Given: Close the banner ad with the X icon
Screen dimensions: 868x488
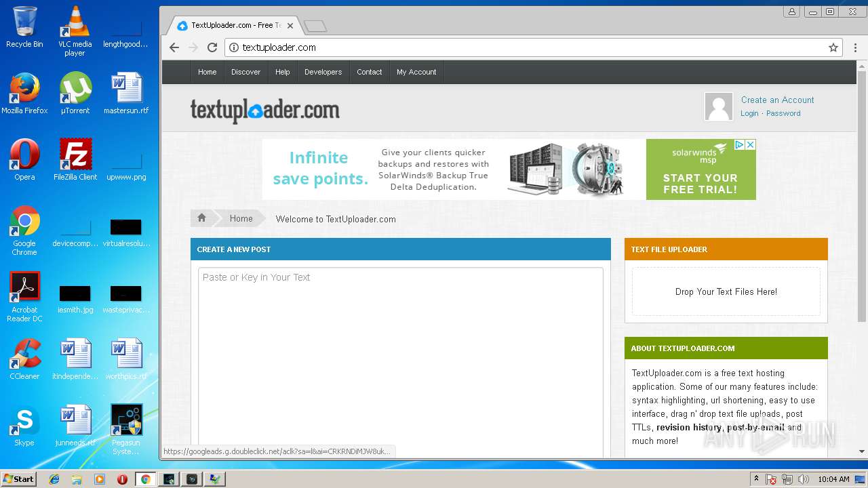Looking at the screenshot, I should click(x=751, y=144).
